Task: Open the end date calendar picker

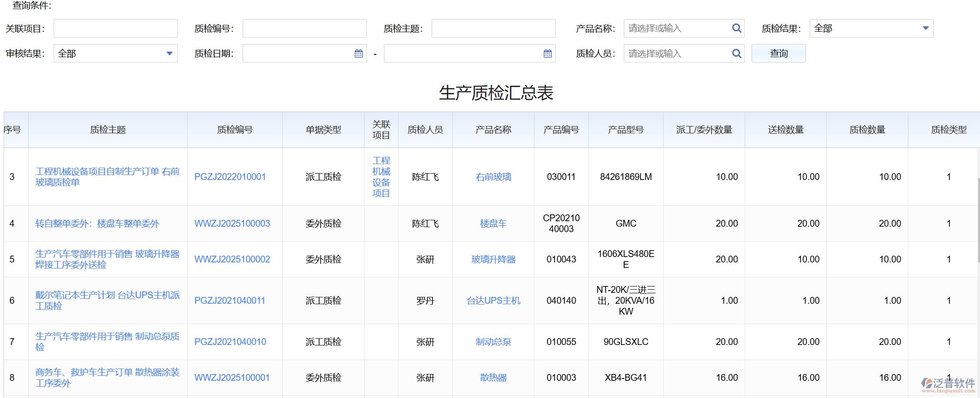Action: (548, 53)
